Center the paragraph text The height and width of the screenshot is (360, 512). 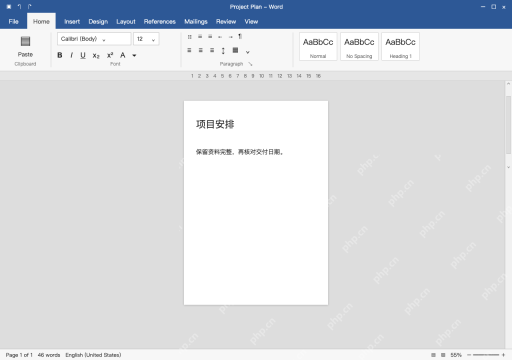[x=201, y=50]
